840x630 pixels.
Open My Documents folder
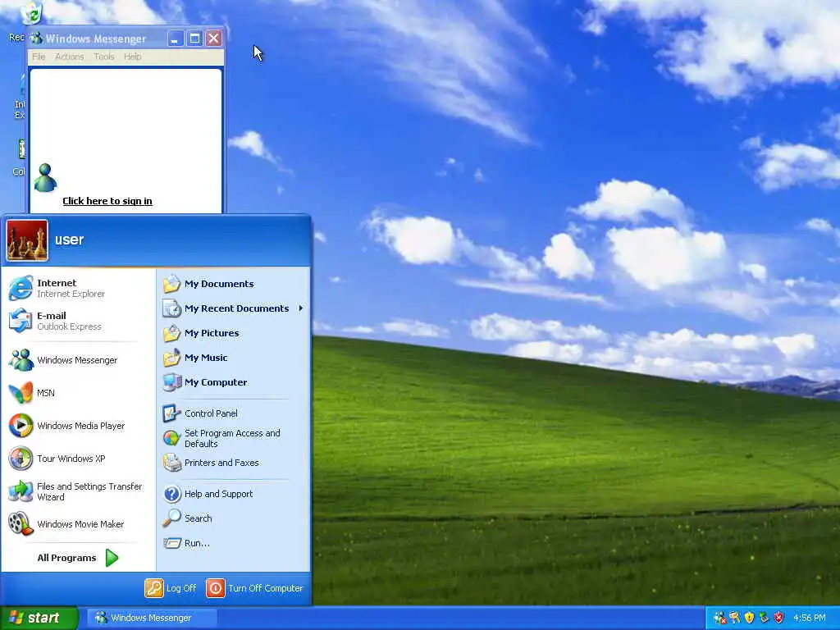point(233,284)
